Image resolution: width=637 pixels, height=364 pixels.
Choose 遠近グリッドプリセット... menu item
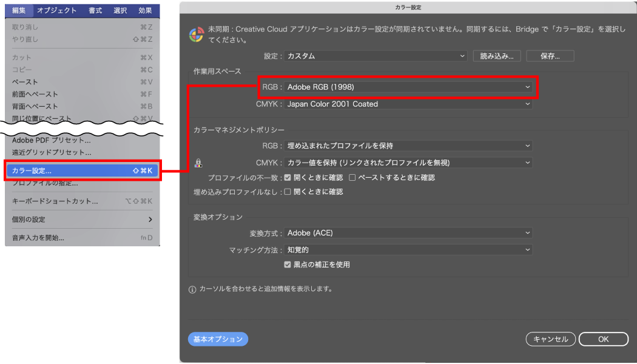[83, 152]
